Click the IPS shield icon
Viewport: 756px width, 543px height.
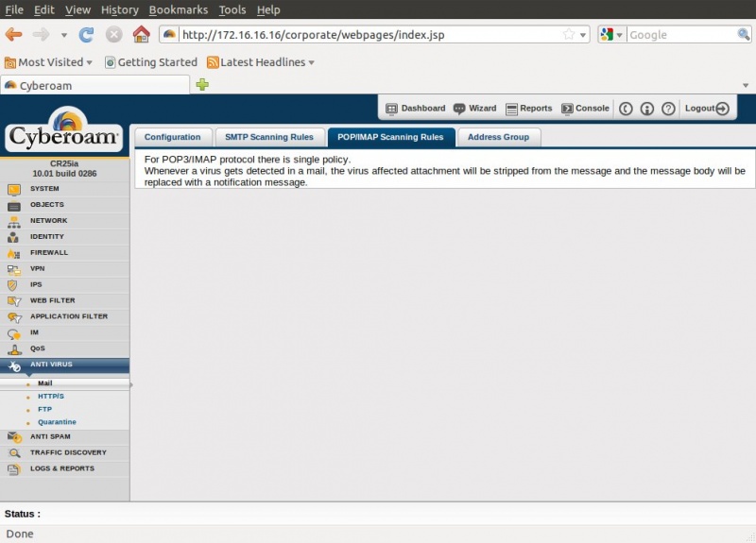[x=12, y=285]
